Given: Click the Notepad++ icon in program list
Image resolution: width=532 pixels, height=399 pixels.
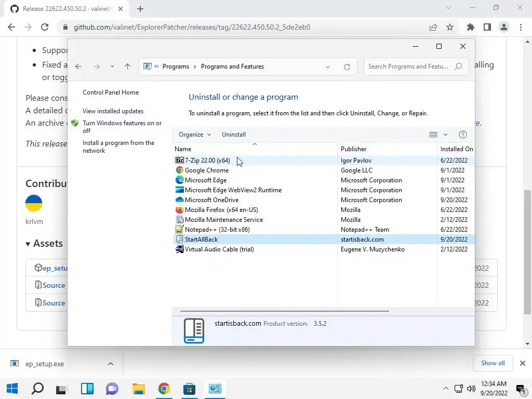Looking at the screenshot, I should 179,229.
